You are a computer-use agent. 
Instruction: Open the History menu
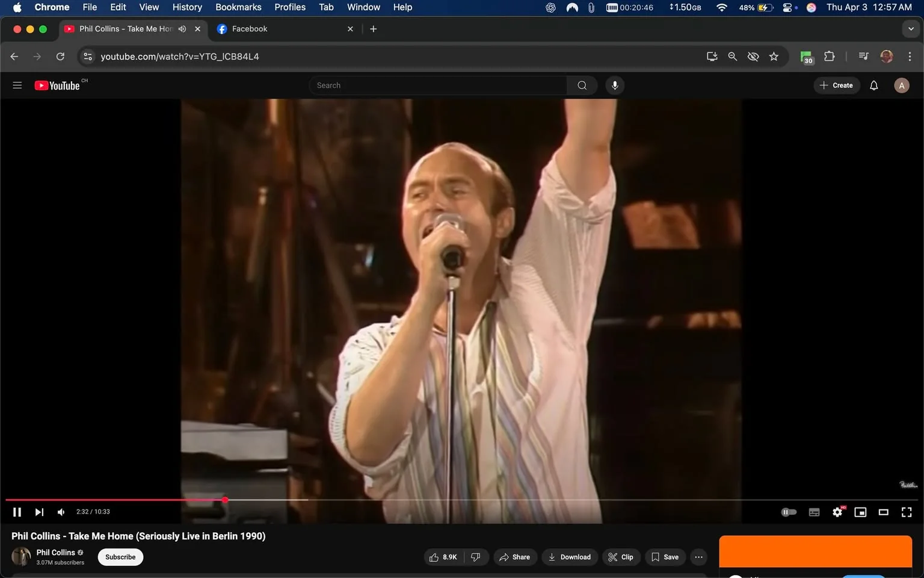click(187, 7)
